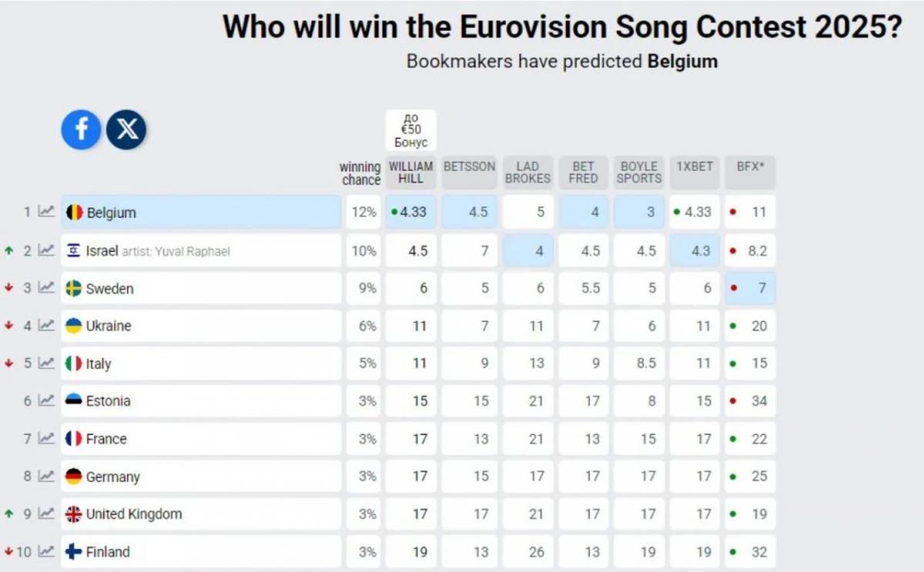Select the William Hill column header
This screenshot has width=924, height=572.
(411, 172)
